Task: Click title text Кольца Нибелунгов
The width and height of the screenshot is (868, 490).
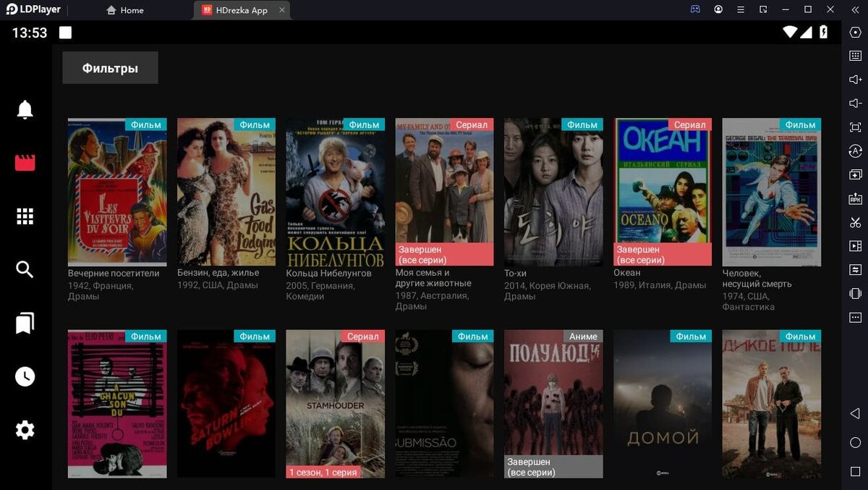Action: (x=328, y=274)
